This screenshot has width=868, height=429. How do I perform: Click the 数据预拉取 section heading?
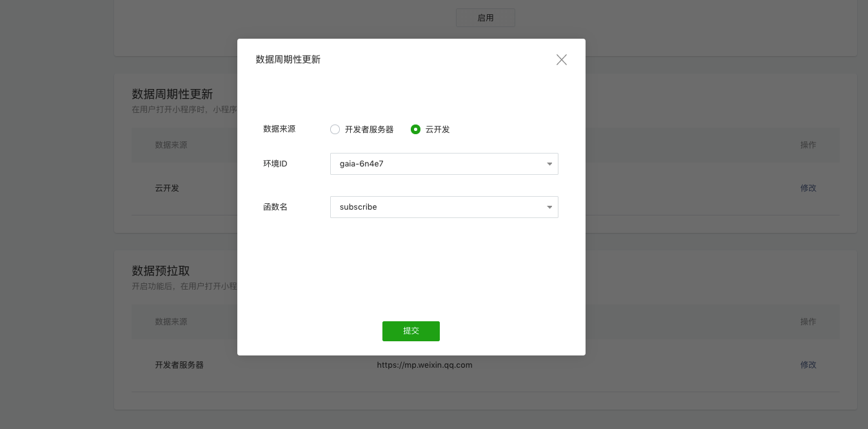[161, 271]
